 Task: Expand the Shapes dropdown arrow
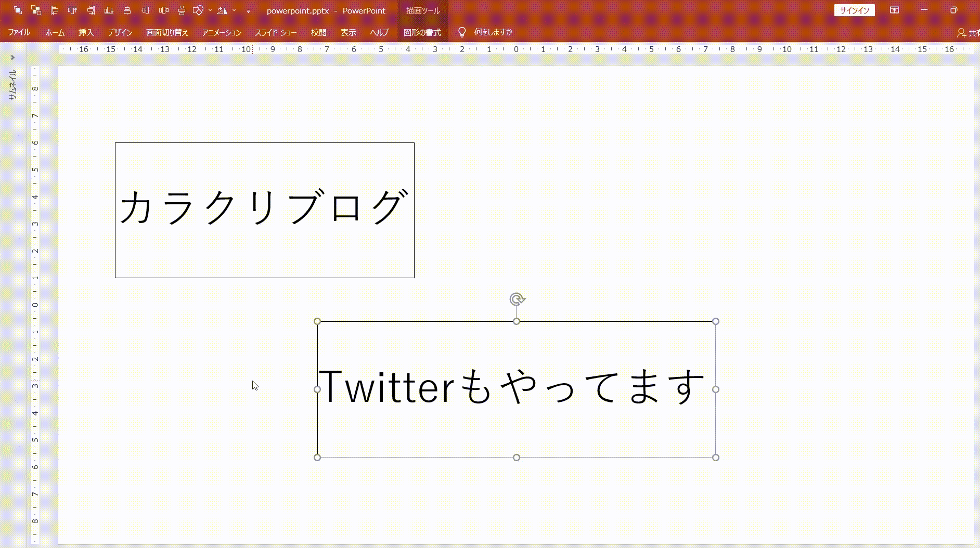pyautogui.click(x=210, y=10)
